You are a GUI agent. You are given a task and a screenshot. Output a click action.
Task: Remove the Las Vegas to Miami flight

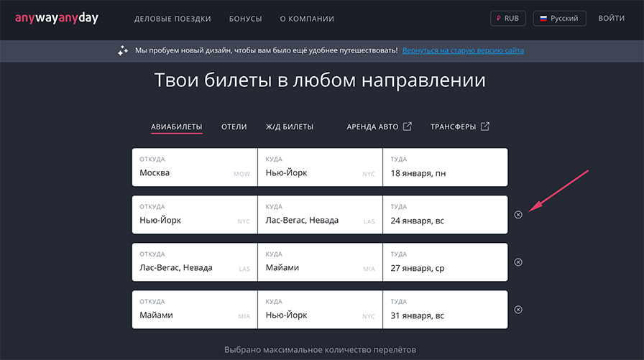pyautogui.click(x=518, y=262)
